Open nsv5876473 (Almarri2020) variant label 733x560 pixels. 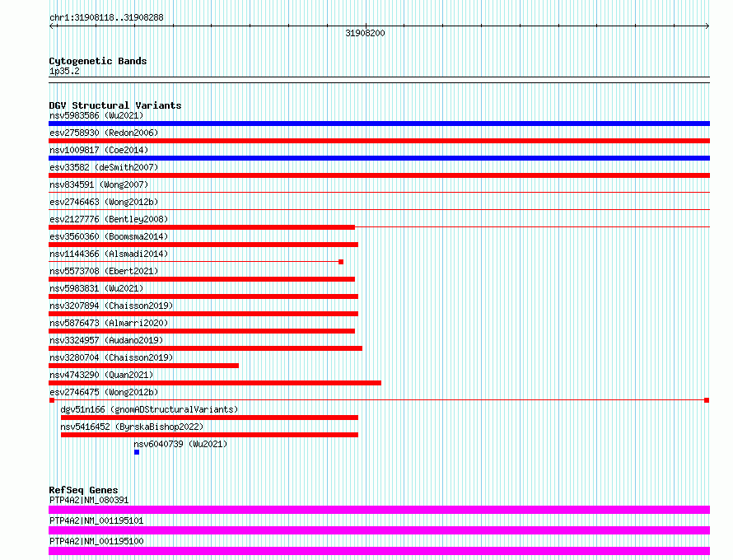click(109, 323)
